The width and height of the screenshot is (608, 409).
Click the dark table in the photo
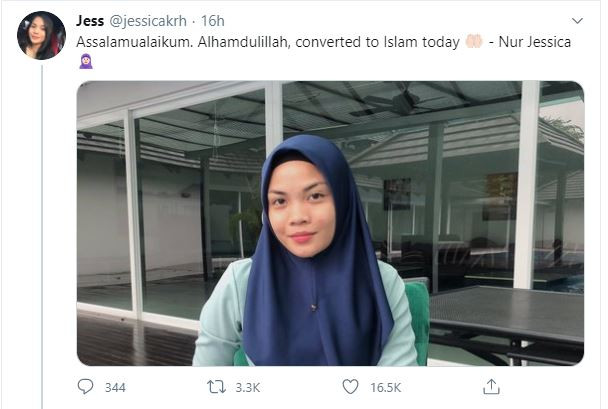coord(506,312)
